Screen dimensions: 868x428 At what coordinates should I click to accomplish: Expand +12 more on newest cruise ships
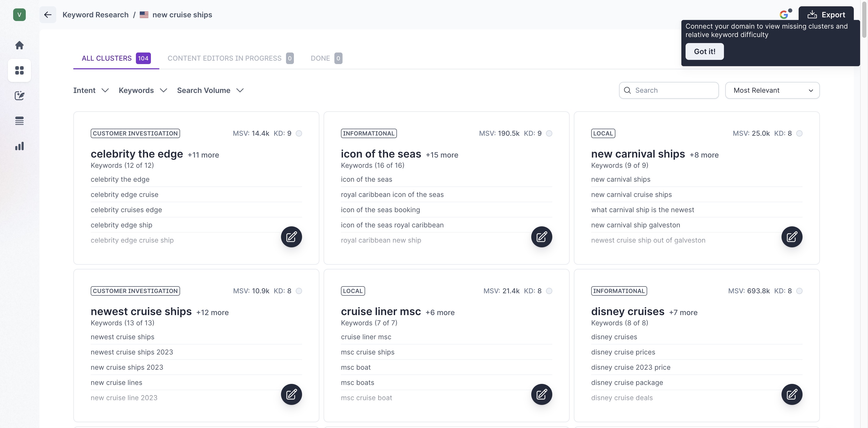point(212,312)
